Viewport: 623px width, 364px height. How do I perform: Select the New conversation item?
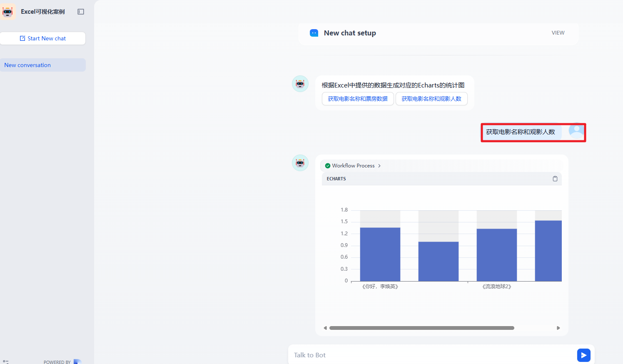pyautogui.click(x=43, y=65)
